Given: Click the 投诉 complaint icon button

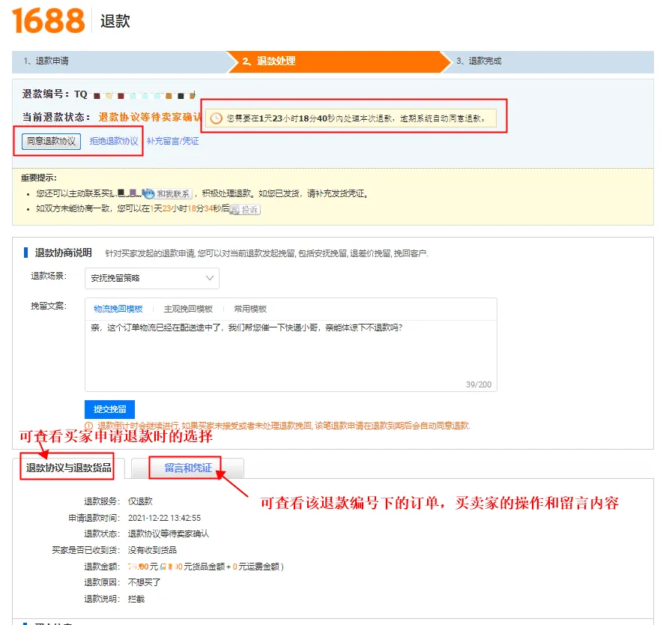Looking at the screenshot, I should 245,210.
